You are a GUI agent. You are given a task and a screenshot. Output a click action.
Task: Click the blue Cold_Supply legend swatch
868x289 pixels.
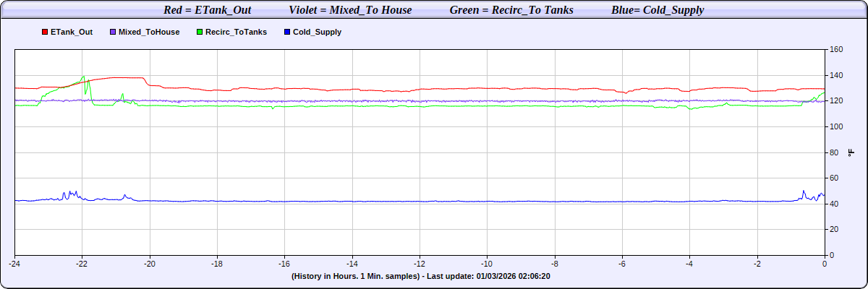287,33
